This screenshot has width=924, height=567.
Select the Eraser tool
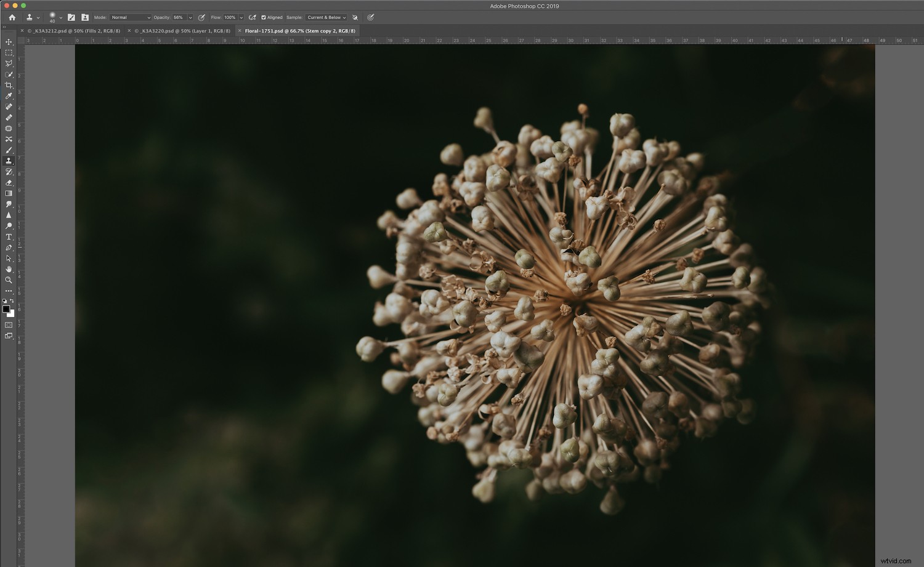[x=9, y=183]
